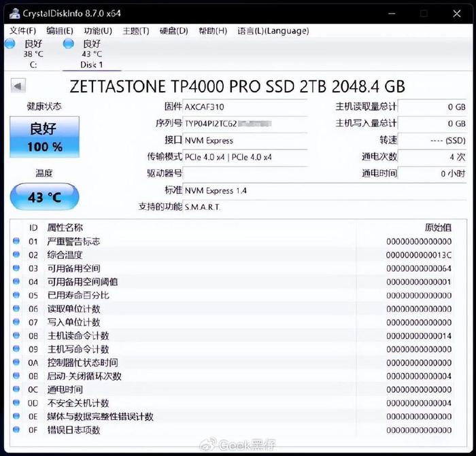Viewport: 476px width, 456px height.
Task: Click status dot for attribute 07 写入单位计数
Action: tap(16, 321)
